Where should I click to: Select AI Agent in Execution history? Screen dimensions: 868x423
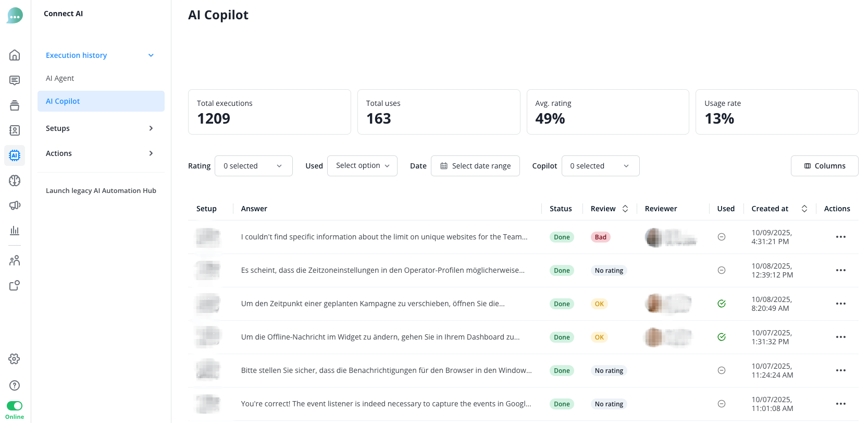60,78
